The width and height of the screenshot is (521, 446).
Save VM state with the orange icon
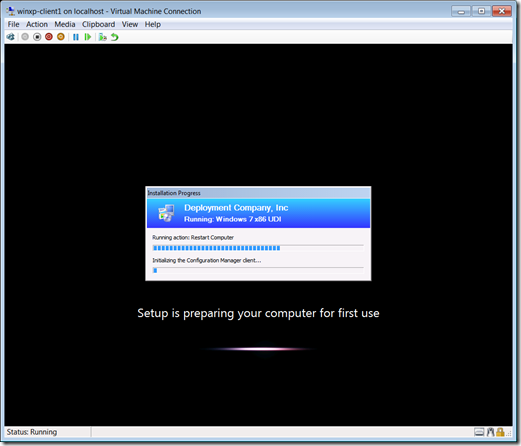click(x=61, y=37)
